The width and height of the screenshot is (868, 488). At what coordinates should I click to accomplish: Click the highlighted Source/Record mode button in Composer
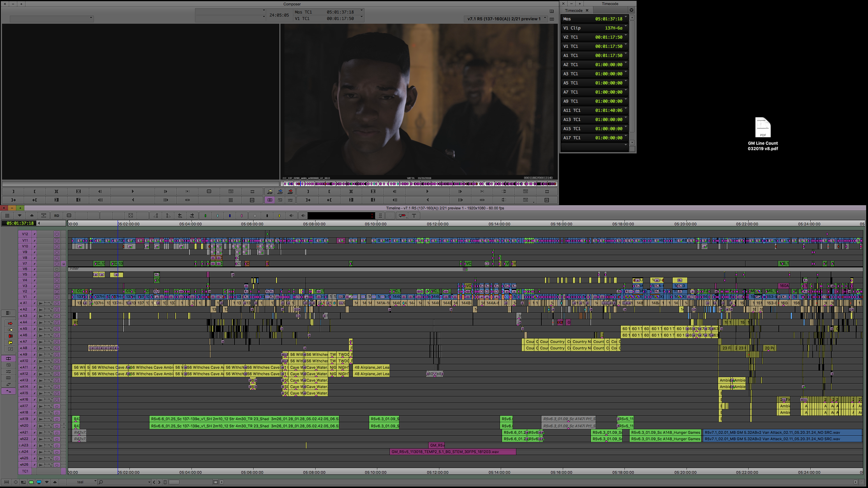tap(270, 200)
